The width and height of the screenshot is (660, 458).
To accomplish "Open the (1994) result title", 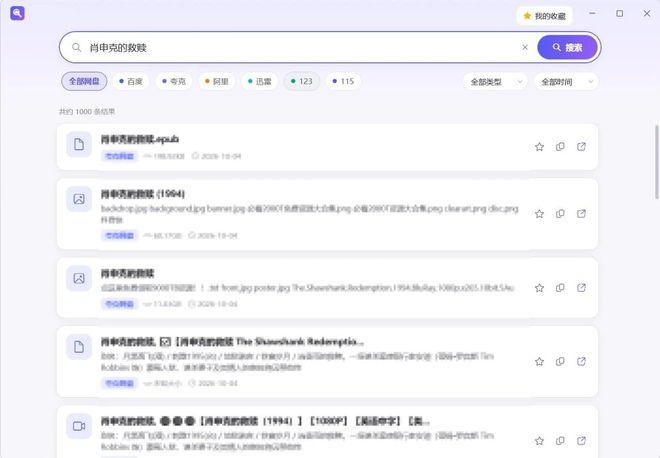I will [x=143, y=194].
